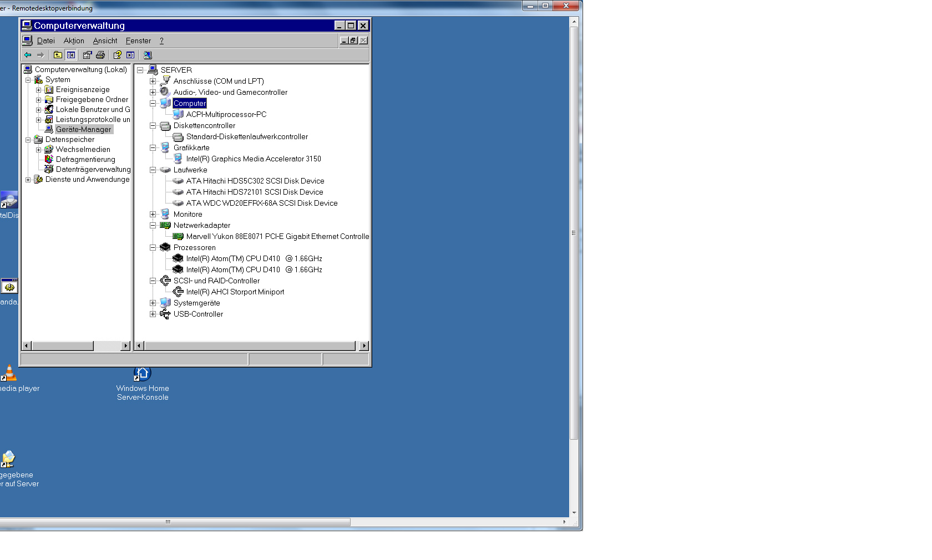Expand the Freigegebene Ordner node
Image resolution: width=932 pixels, height=560 pixels.
pyautogui.click(x=38, y=100)
